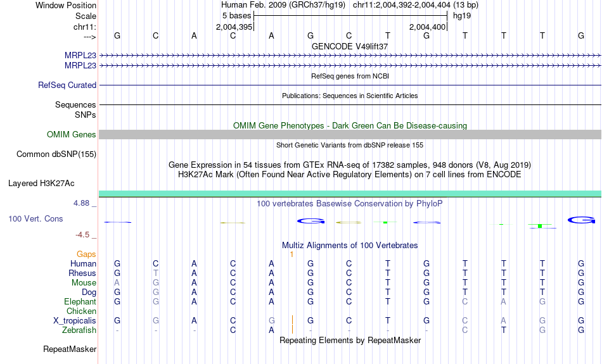
Task: Open Short Genetic Variants from dbSNP title
Action: tap(350, 145)
